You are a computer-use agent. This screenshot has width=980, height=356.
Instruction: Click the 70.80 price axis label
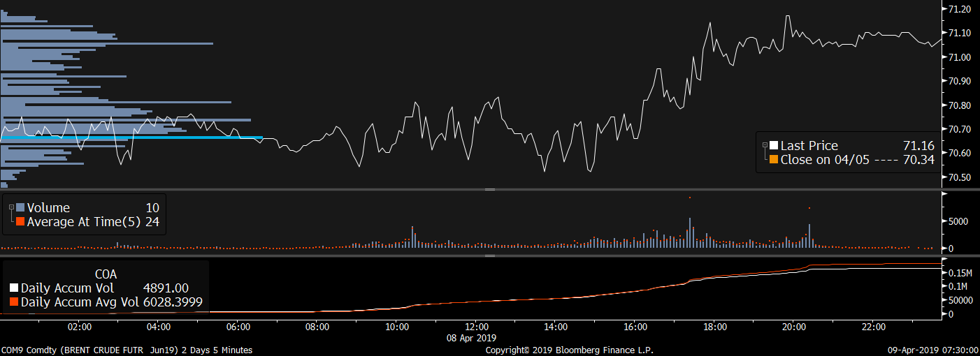click(x=960, y=105)
